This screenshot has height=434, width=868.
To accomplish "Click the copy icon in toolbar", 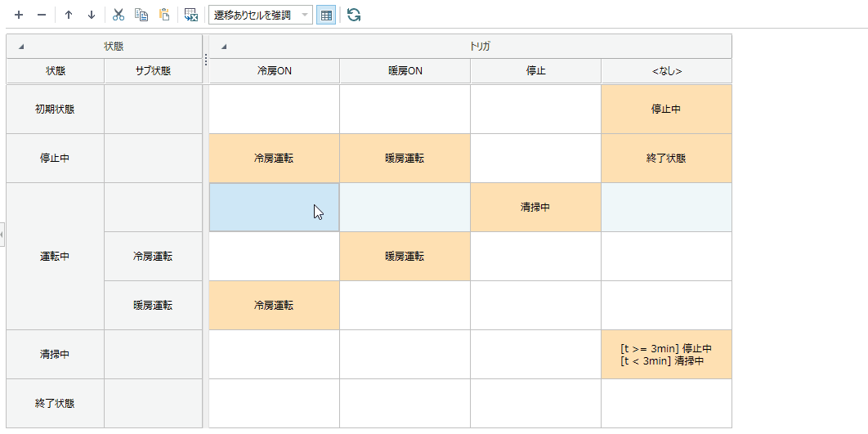I will pyautogui.click(x=141, y=15).
